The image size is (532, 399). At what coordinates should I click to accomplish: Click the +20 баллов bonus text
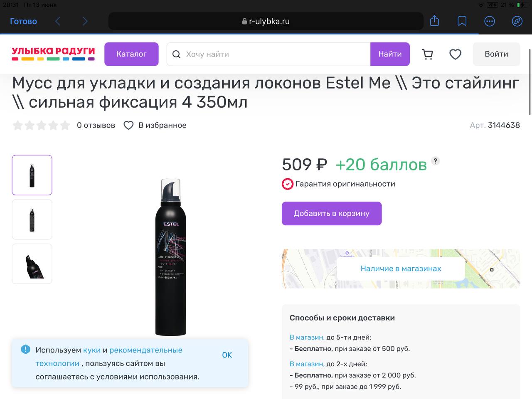(381, 165)
